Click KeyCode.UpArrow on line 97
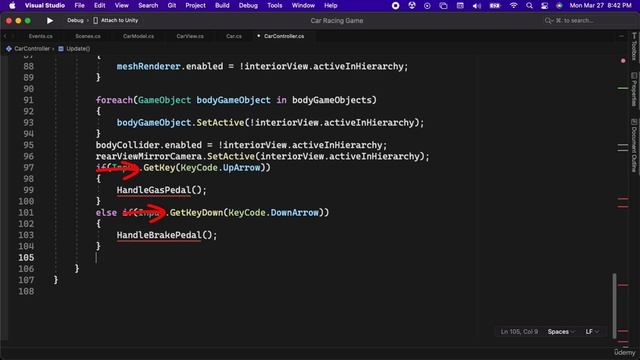640x360 pixels. 220,168
